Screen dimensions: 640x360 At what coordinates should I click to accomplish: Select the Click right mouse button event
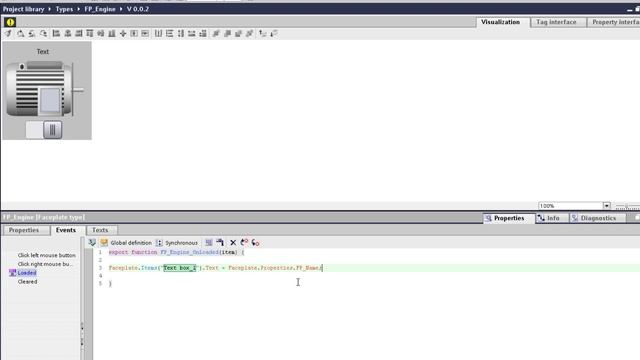[x=45, y=264]
